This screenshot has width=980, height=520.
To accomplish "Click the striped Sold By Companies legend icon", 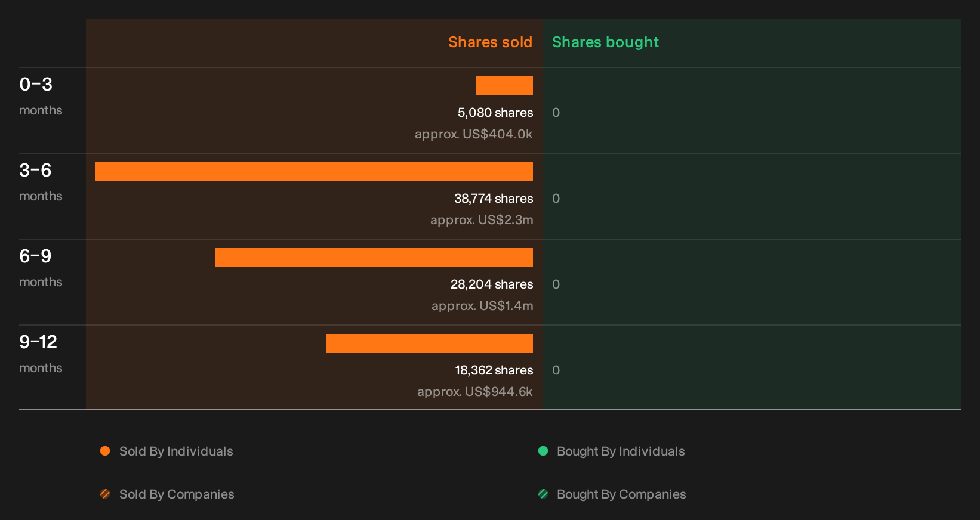I will coord(105,494).
